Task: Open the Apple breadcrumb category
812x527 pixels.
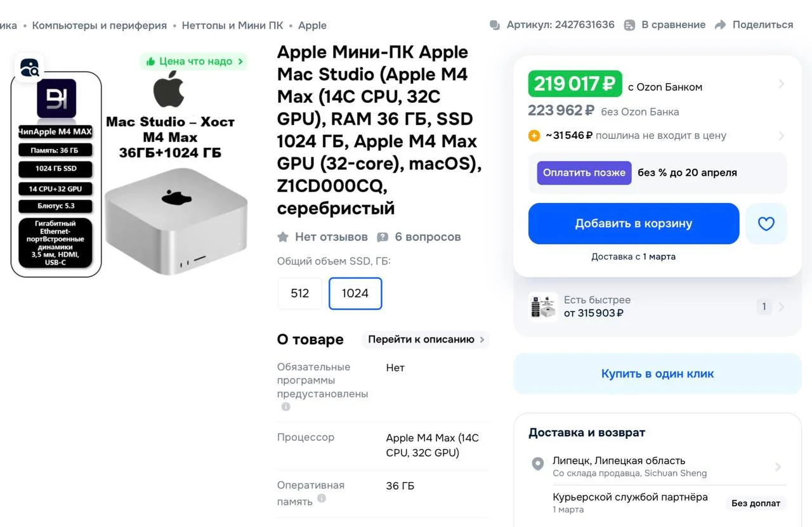Action: point(312,25)
